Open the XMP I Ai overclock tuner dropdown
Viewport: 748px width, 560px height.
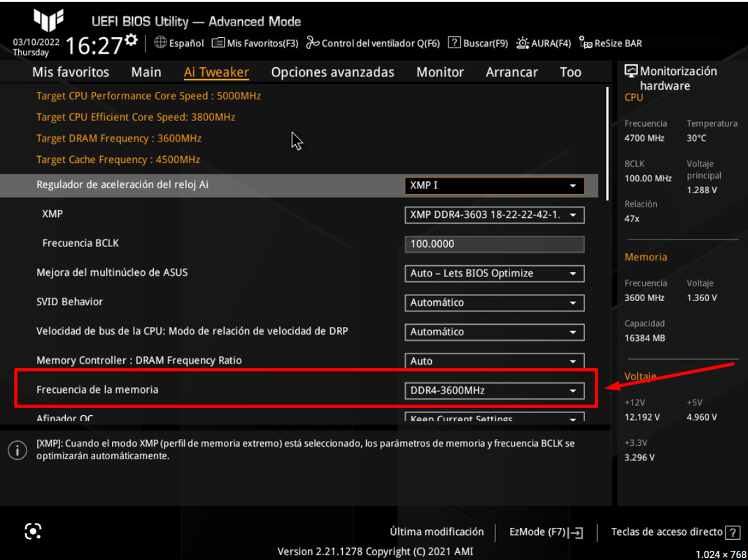tap(494, 185)
